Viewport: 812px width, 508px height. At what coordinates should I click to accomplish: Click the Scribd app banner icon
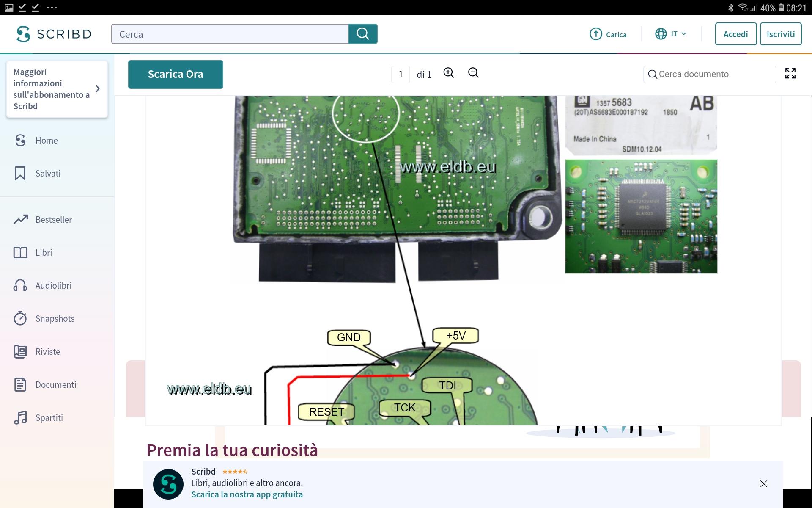(x=168, y=484)
